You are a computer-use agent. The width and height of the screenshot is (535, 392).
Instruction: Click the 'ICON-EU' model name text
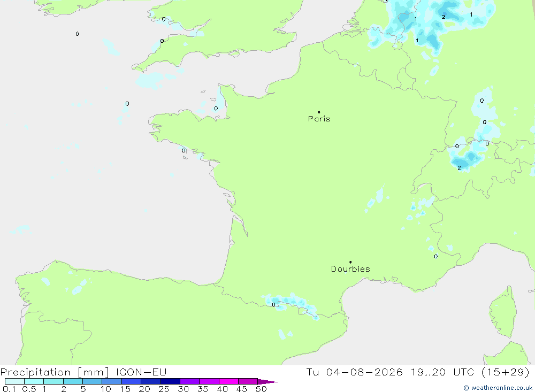tap(141, 372)
